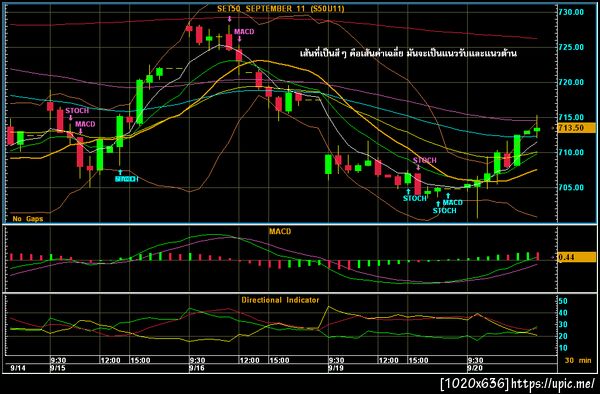The image size is (600, 394).
Task: Select the Directional Indicator panel title
Action: click(x=280, y=300)
